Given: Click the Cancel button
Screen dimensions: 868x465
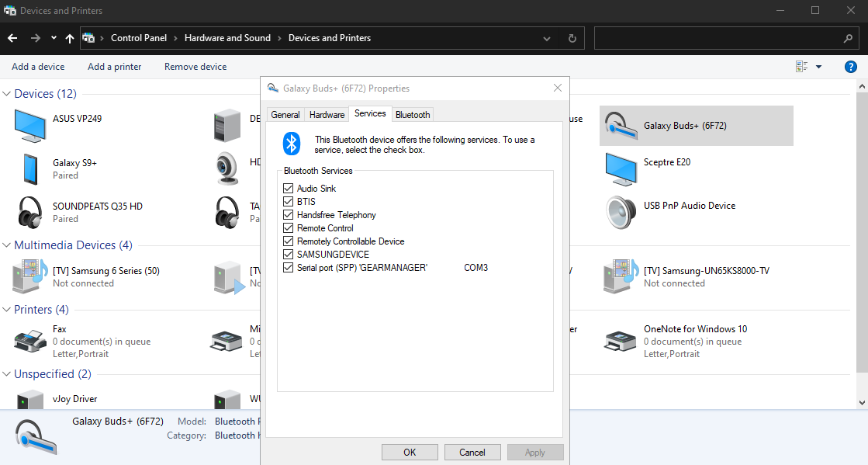Looking at the screenshot, I should tap(472, 453).
